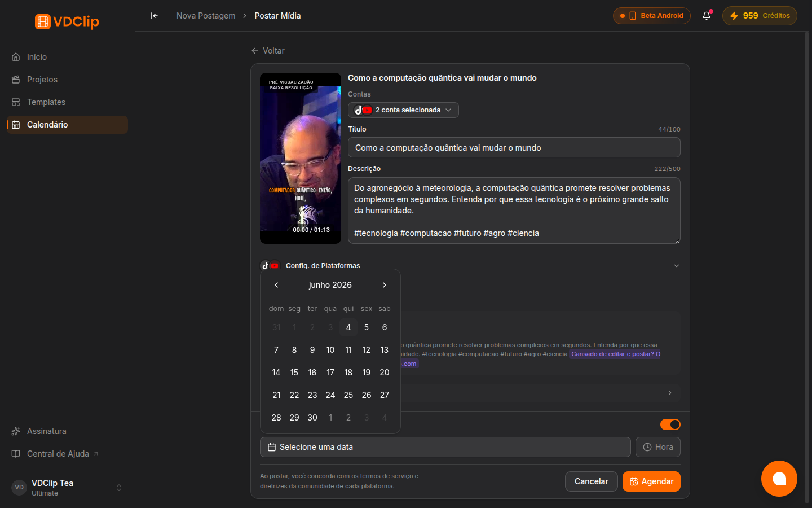Toggle the orange scheduling switch off
The image size is (812, 508).
670,424
